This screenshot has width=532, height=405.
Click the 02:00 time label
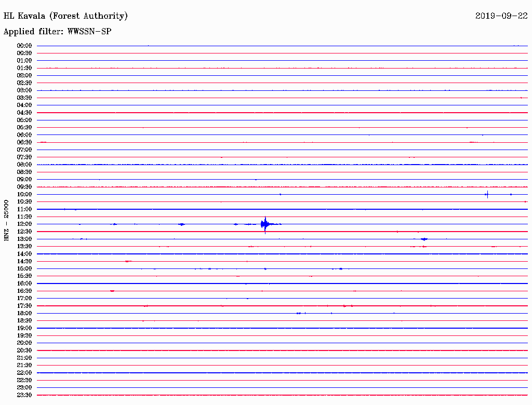(x=24, y=75)
